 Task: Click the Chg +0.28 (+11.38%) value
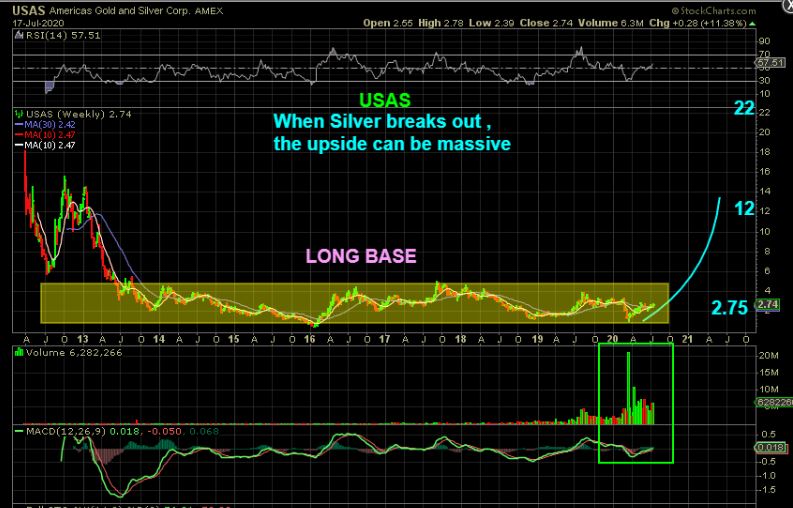(x=698, y=23)
